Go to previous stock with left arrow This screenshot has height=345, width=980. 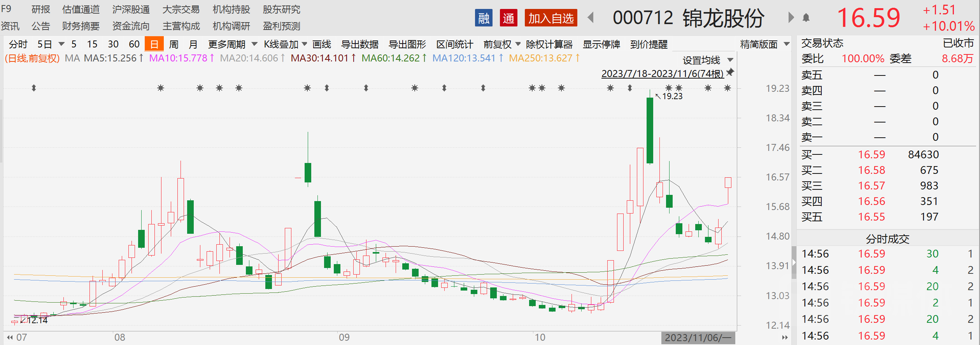point(591,18)
